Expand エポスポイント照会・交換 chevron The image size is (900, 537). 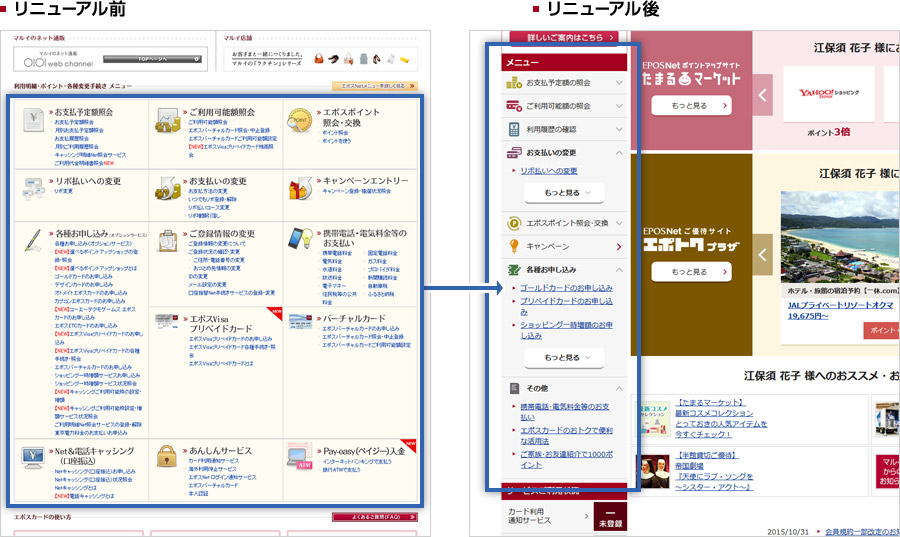click(x=619, y=223)
